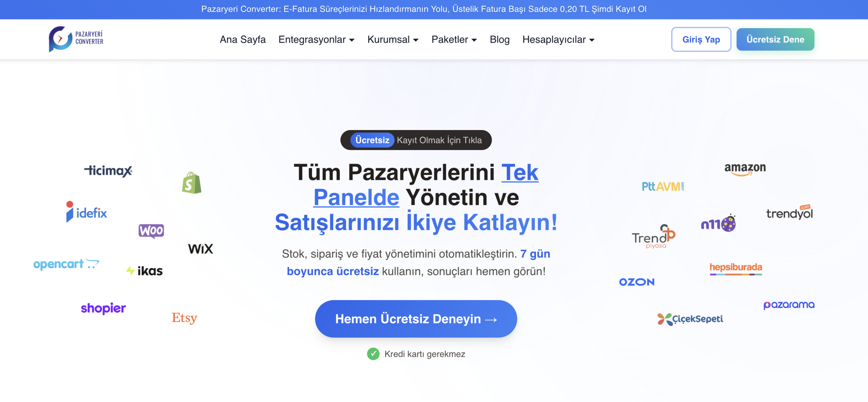This screenshot has width=868, height=402.
Task: Click the Giriş Yap button
Action: coord(701,39)
